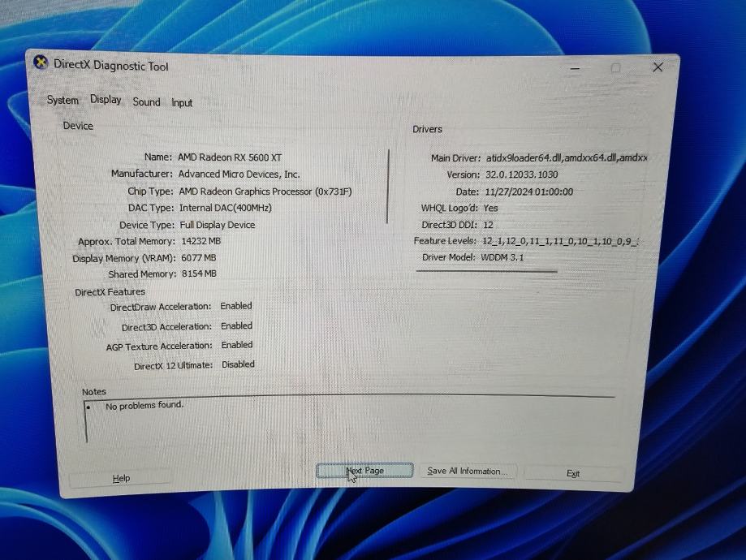Click AGP Texture Acceleration 'Enabled' status

click(x=237, y=345)
